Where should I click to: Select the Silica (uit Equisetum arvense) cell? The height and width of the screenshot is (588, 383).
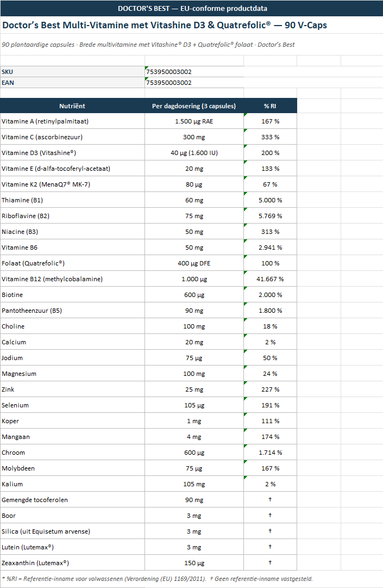click(x=72, y=531)
